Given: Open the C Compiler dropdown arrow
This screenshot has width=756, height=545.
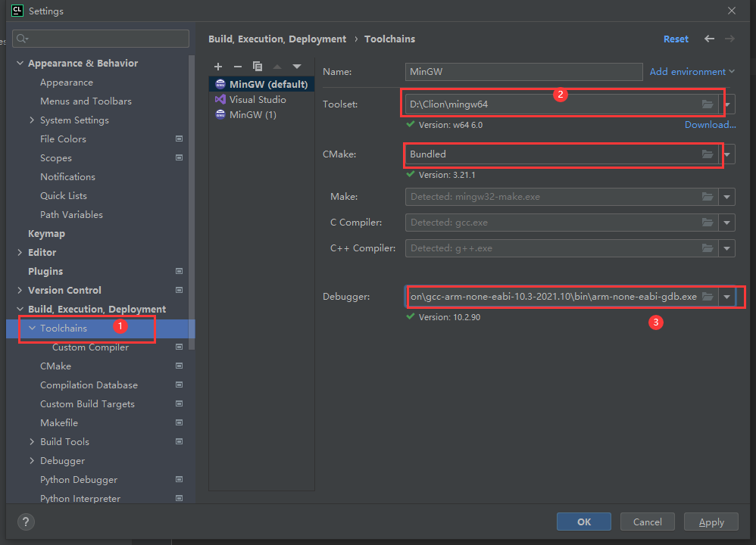Looking at the screenshot, I should point(727,222).
